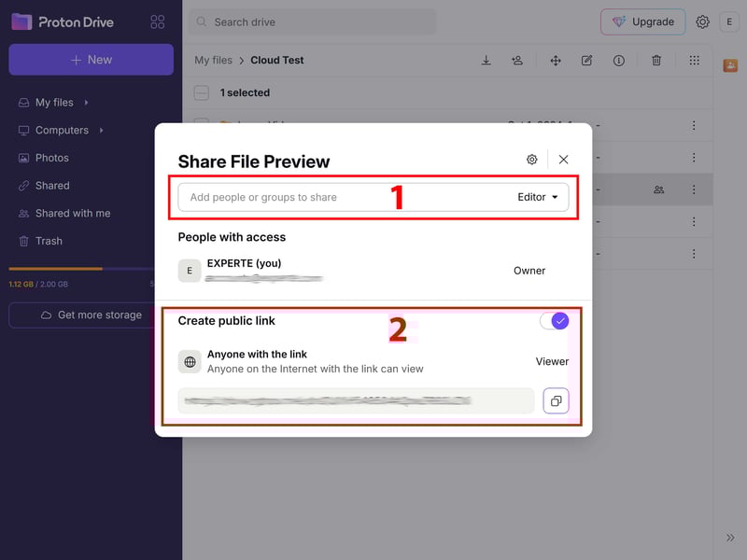747x560 pixels.
Task: Open more options for the first file row
Action: (x=694, y=125)
